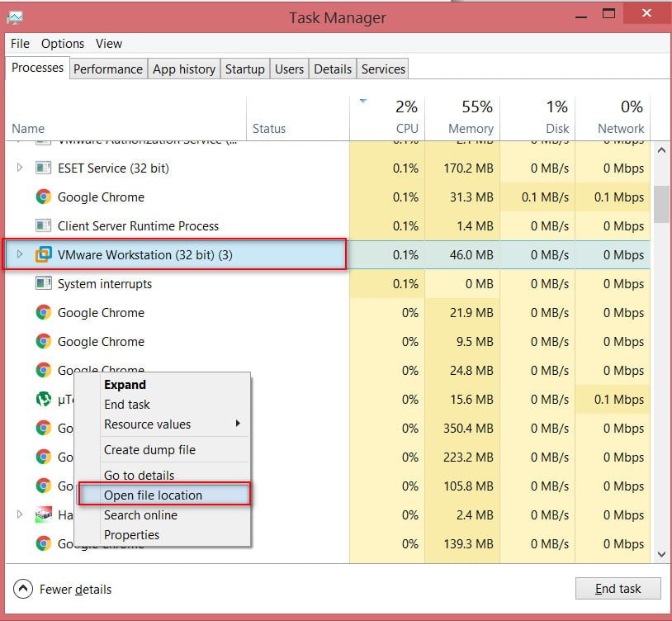
Task: Choose Create dump file in context menu
Action: pos(162,449)
